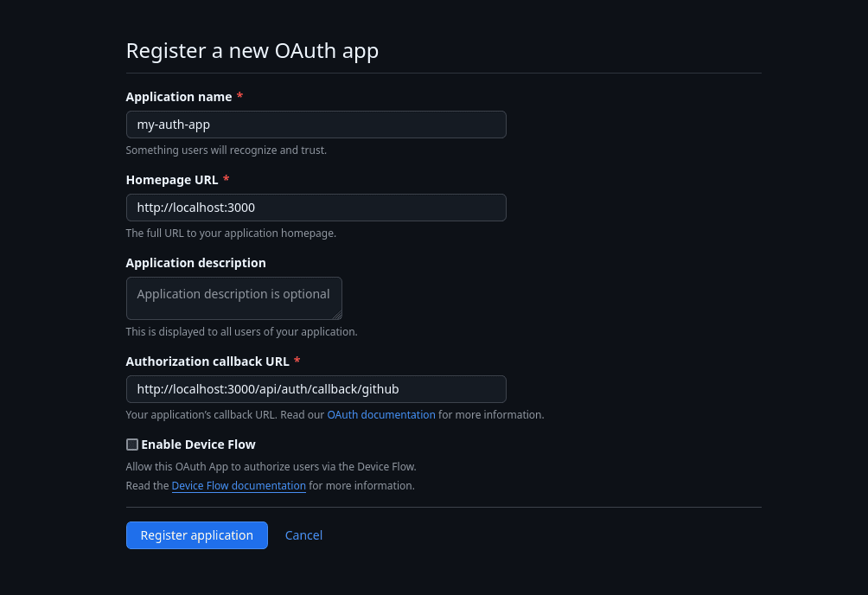Viewport: 868px width, 595px height.
Task: Select the text my-auth-app in its field
Action: click(173, 124)
